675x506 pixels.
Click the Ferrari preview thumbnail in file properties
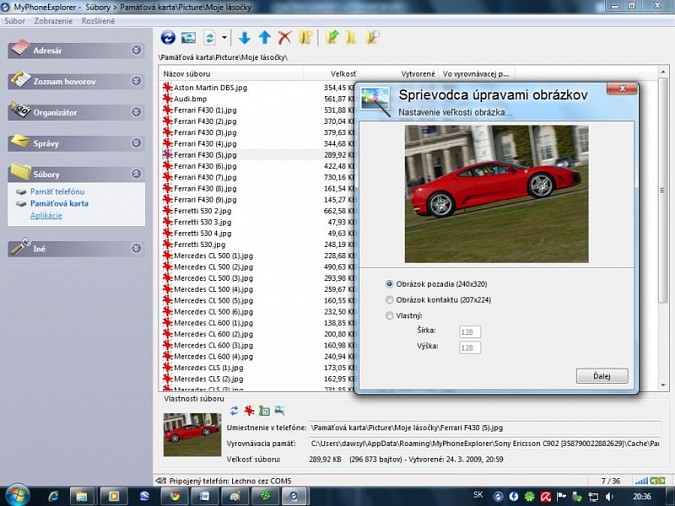(192, 434)
